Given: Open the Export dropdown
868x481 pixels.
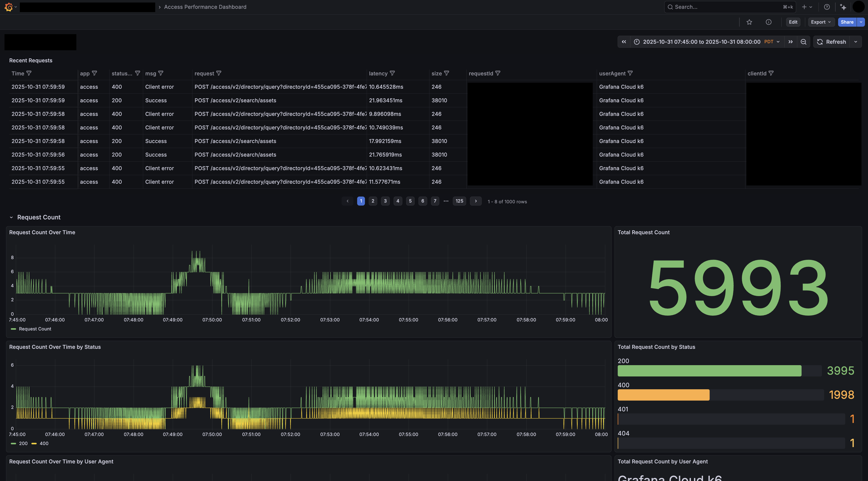Looking at the screenshot, I should click(821, 22).
